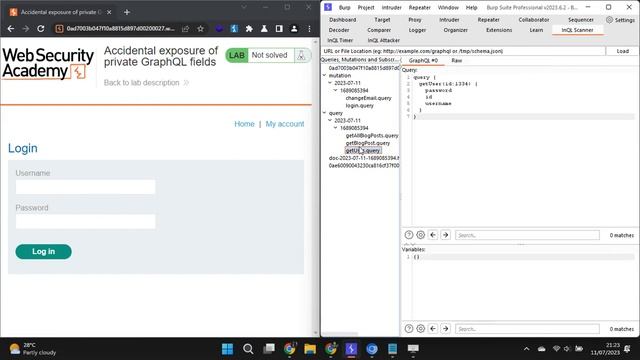This screenshot has height=360, width=640.
Task: Open the Intruder menu
Action: pyautogui.click(x=391, y=7)
